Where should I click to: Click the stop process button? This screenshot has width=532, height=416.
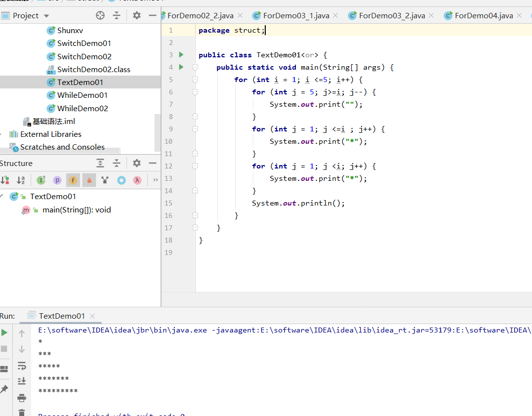4,349
